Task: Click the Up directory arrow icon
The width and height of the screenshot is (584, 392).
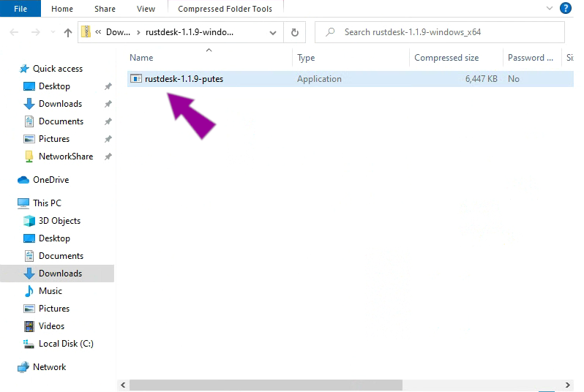Action: [x=68, y=32]
